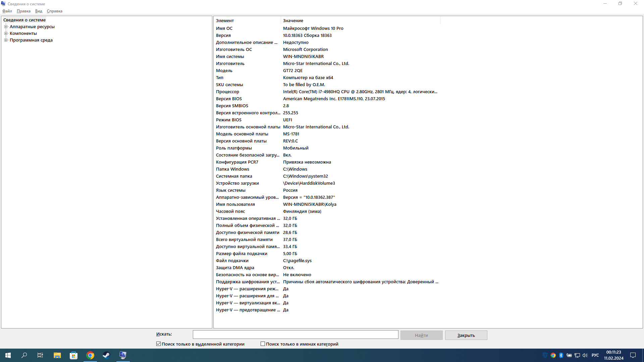Click the 'Привязка невозможна' value
This screenshot has width=644, height=362.
(307, 162)
